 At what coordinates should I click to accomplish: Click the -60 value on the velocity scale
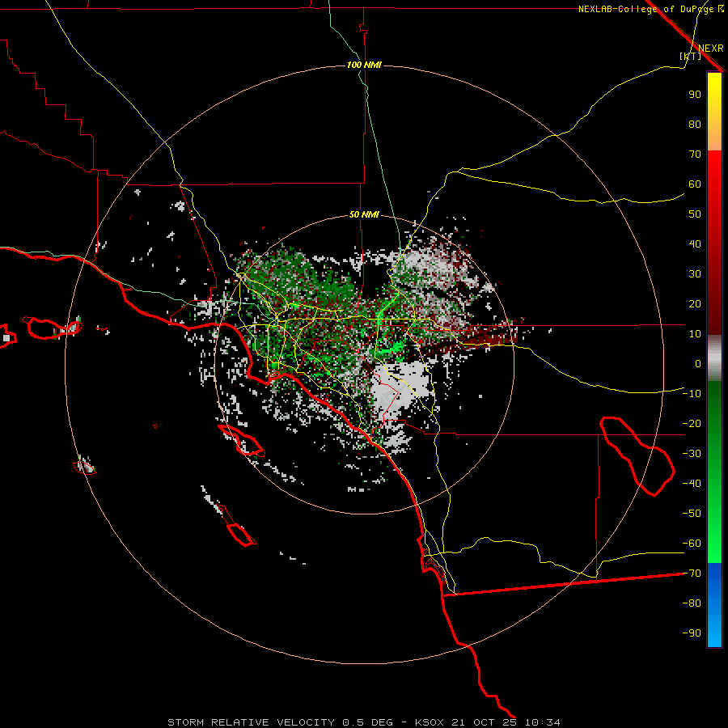(692, 544)
